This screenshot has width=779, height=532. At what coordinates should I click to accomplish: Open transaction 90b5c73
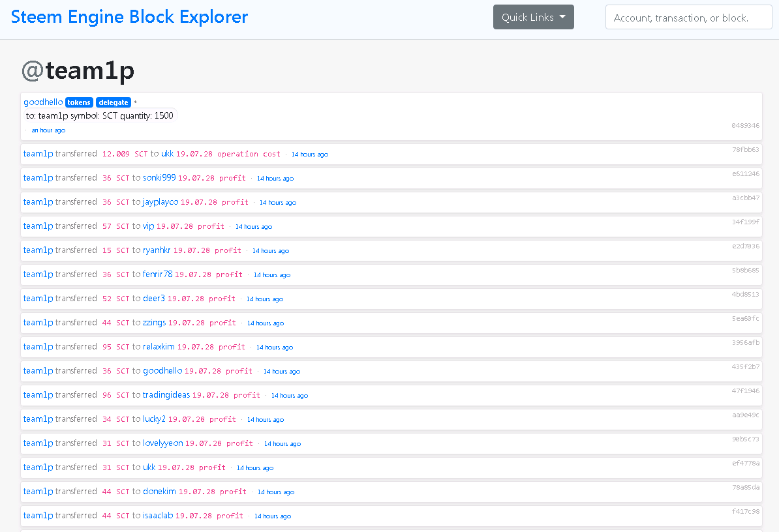point(745,439)
